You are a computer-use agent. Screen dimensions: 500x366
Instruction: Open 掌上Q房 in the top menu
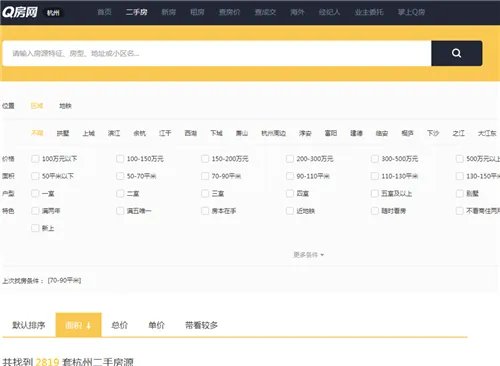(411, 12)
